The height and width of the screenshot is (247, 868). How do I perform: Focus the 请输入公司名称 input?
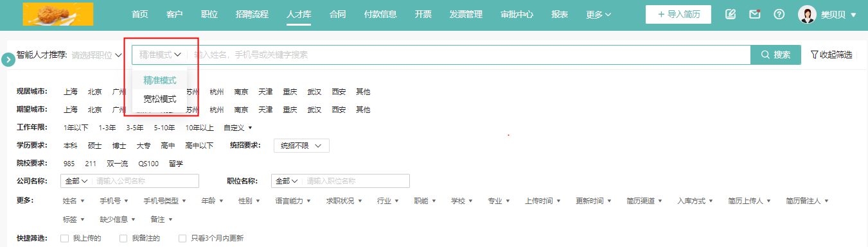(x=146, y=181)
